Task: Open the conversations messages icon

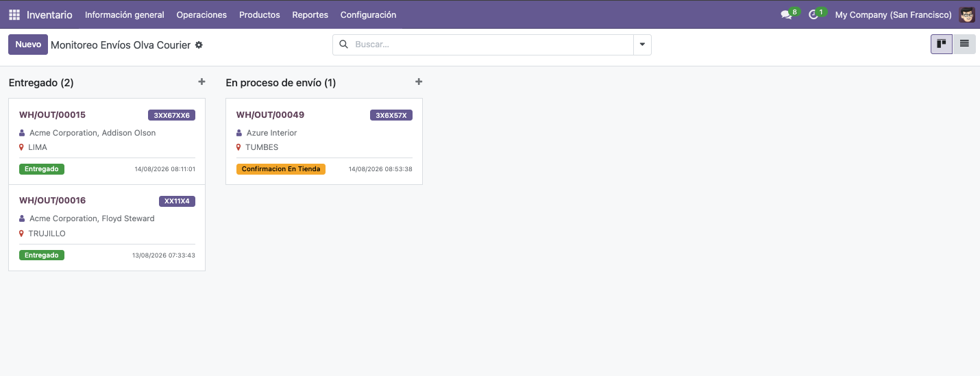Action: 786,14
